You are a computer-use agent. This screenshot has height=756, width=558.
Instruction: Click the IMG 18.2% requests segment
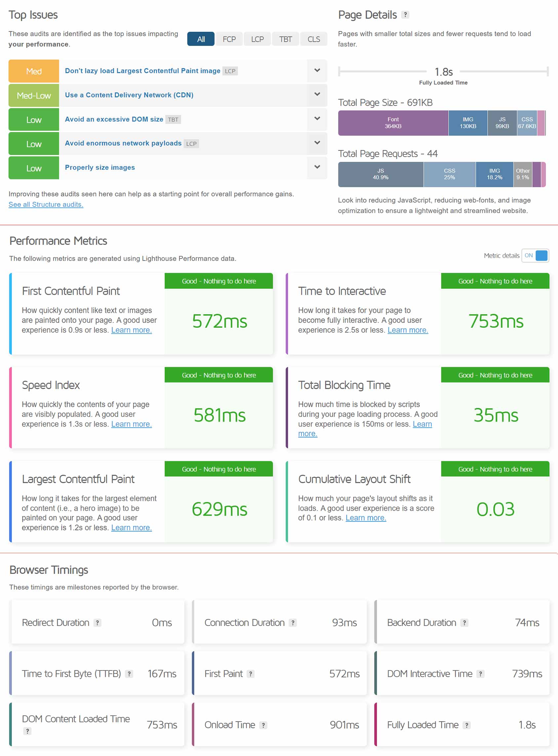(x=495, y=174)
